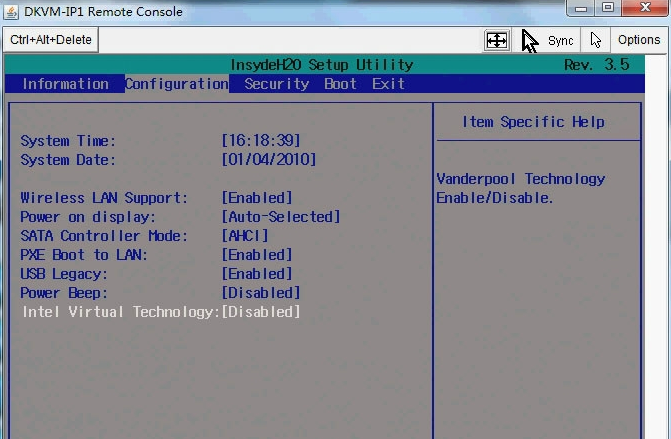
Task: Change PXE Boot to LAN Enabled value
Action: click(x=257, y=255)
